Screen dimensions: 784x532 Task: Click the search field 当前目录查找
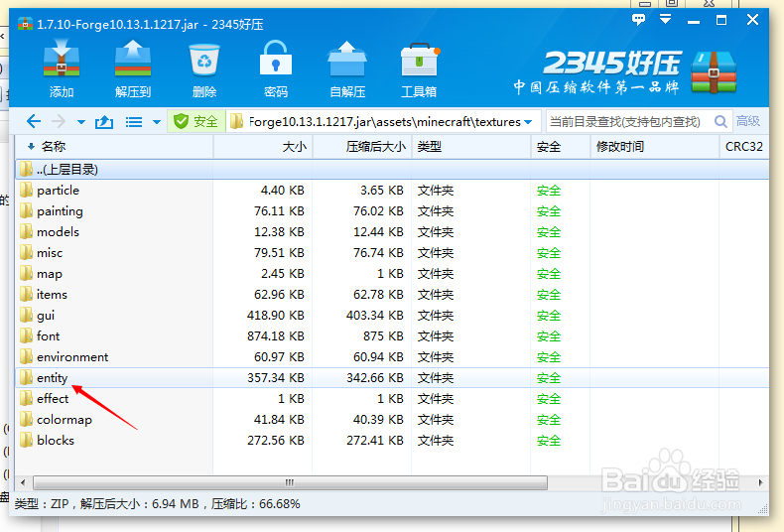[x=628, y=121]
